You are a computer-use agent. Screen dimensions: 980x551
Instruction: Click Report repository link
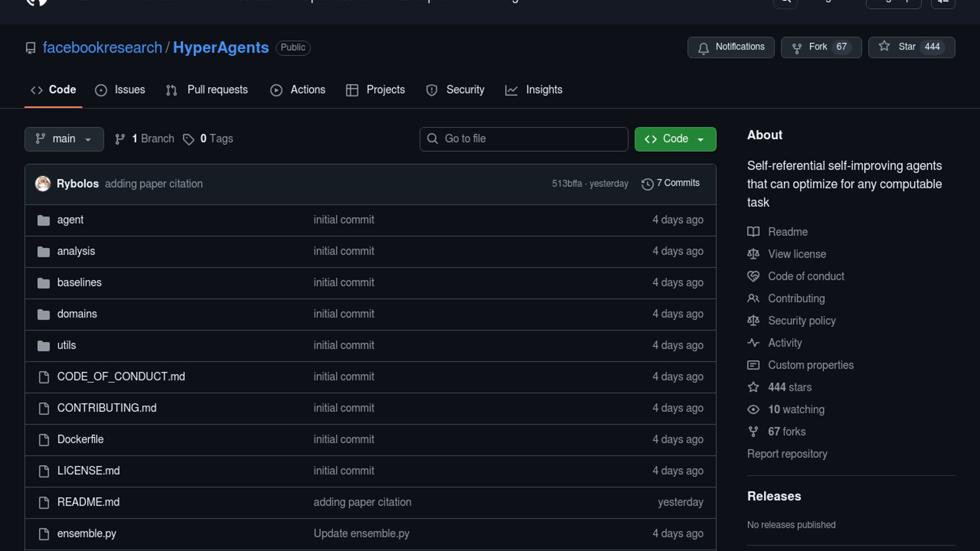click(787, 454)
